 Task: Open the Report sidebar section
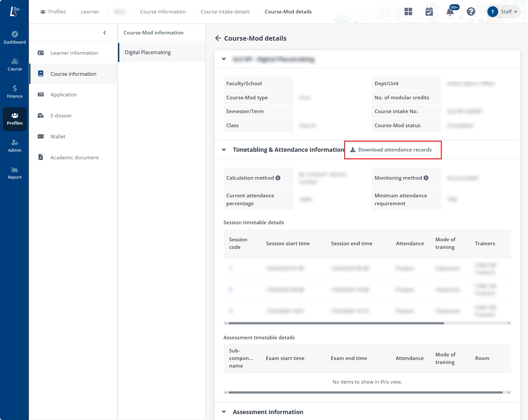point(14,173)
